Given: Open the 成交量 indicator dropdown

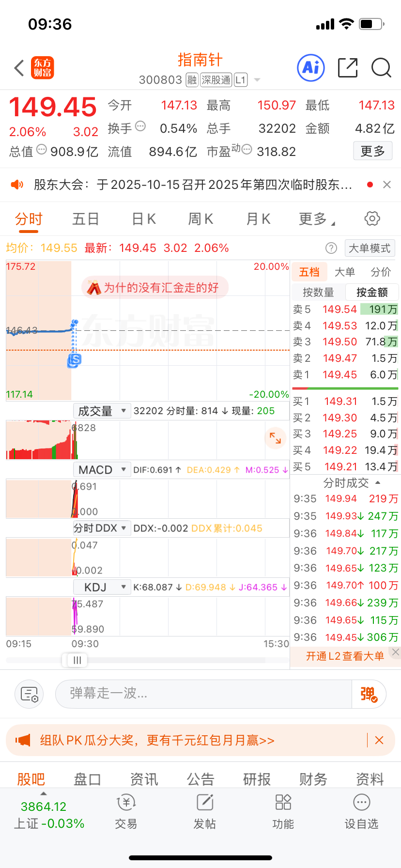Looking at the screenshot, I should tap(102, 411).
